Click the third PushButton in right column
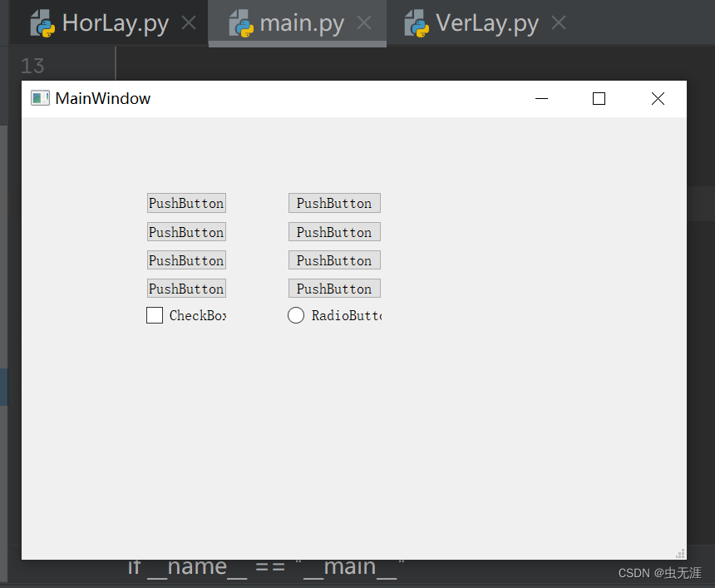 coord(335,260)
